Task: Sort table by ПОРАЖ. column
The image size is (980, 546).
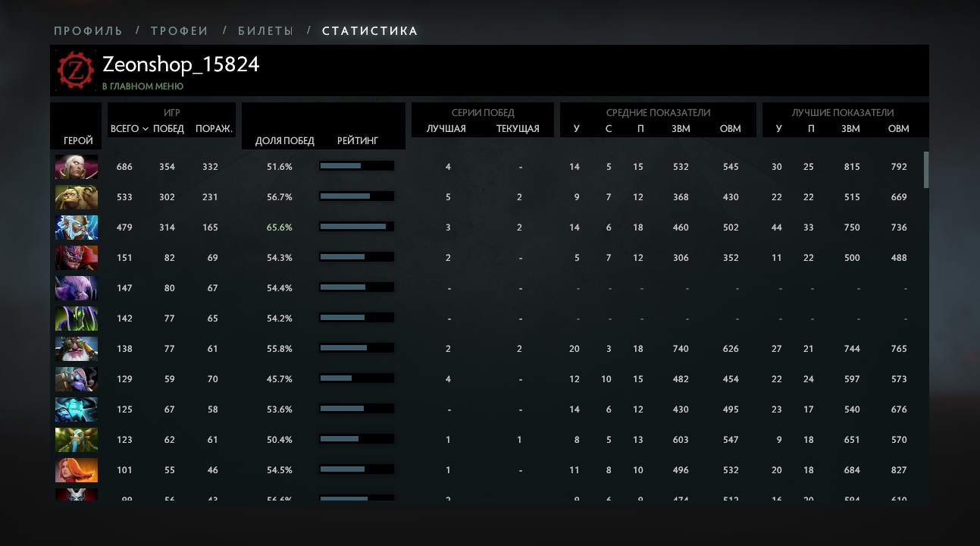Action: (214, 129)
